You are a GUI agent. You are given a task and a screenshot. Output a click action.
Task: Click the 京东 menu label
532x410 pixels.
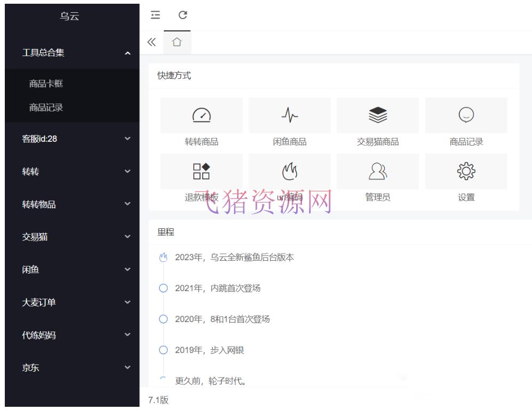coord(30,367)
